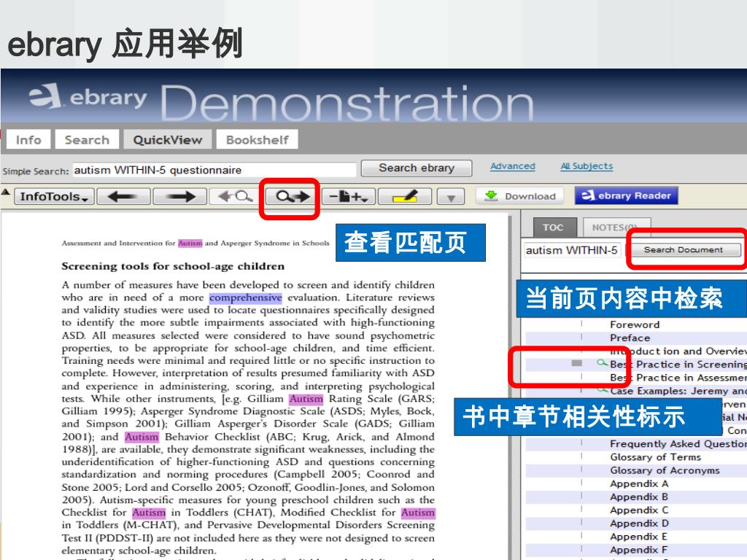This screenshot has width=747, height=560.
Task: Select the QuickView tab
Action: coord(168,139)
